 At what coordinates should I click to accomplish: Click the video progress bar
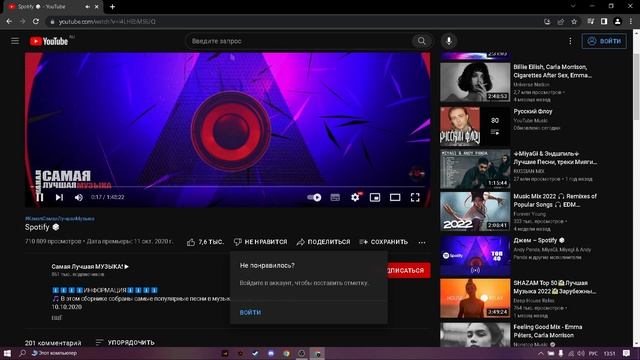227,187
